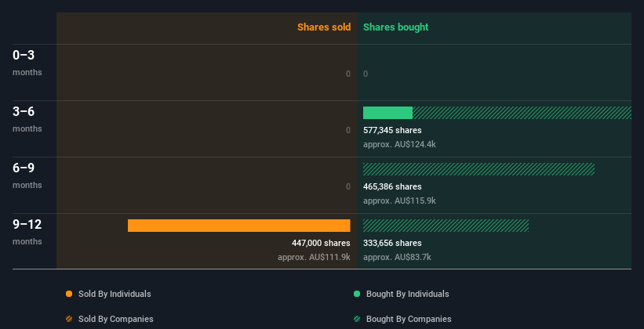The image size is (644, 329).
Task: Click the 577,345 shares value
Action: point(392,130)
